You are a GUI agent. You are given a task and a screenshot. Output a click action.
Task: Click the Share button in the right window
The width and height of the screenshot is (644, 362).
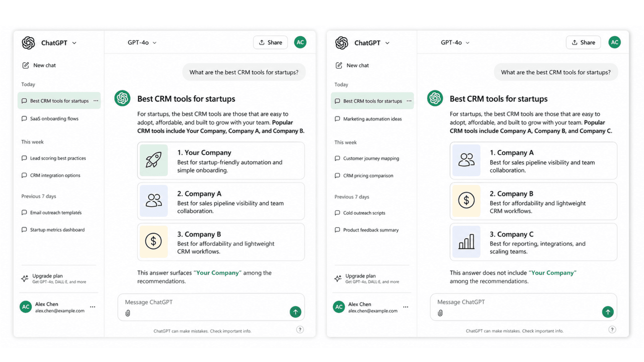tap(583, 43)
